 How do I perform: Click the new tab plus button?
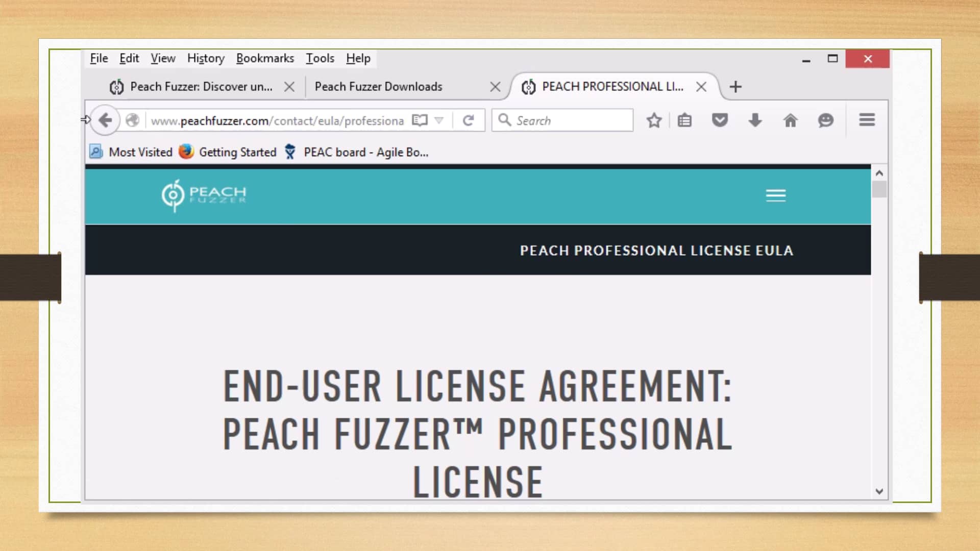click(736, 87)
